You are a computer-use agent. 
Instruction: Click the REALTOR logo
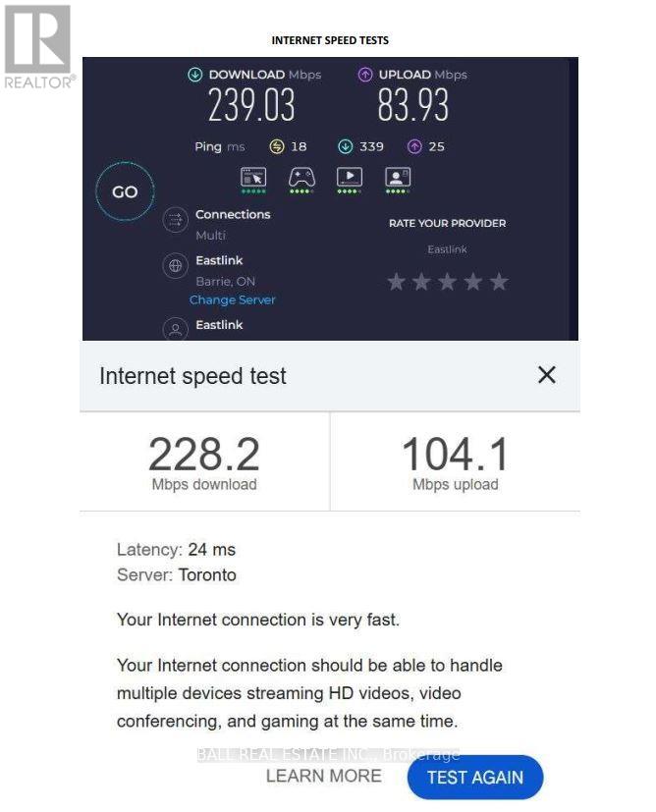point(38,46)
